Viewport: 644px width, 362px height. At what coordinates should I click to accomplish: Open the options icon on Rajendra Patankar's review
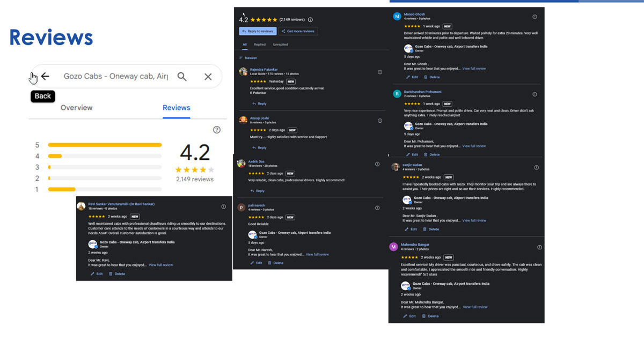(x=380, y=72)
